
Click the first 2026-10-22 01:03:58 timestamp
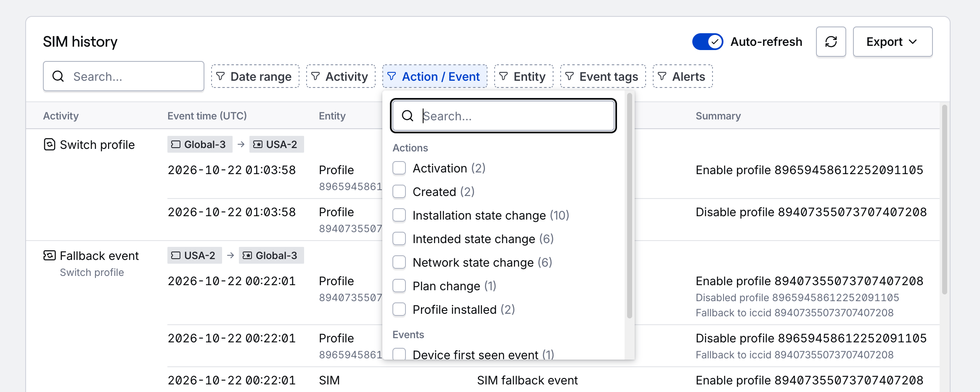[x=231, y=170]
